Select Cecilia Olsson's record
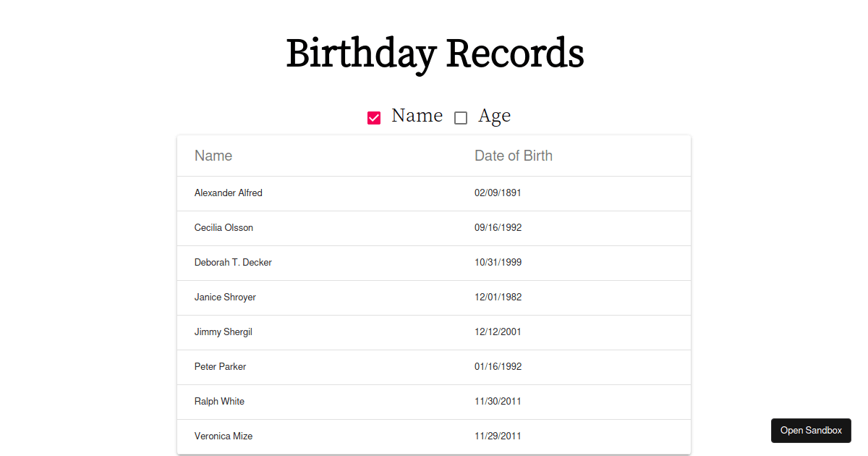Screen dimensions: 868x456 point(224,227)
